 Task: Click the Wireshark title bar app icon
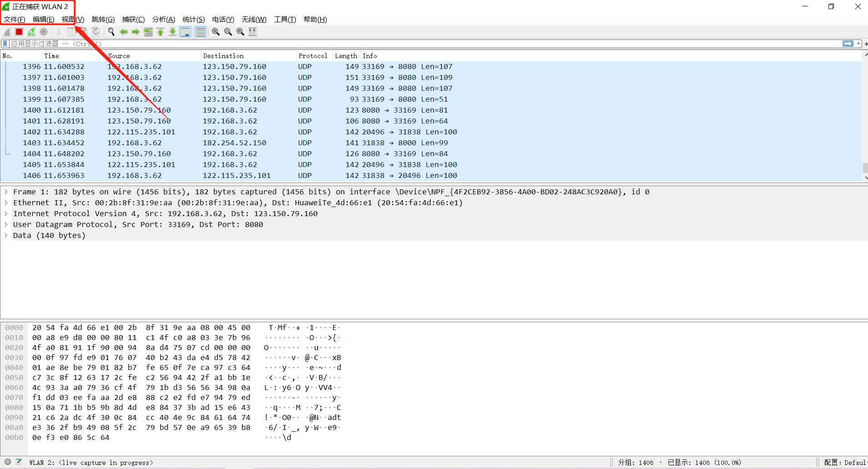[x=6, y=6]
